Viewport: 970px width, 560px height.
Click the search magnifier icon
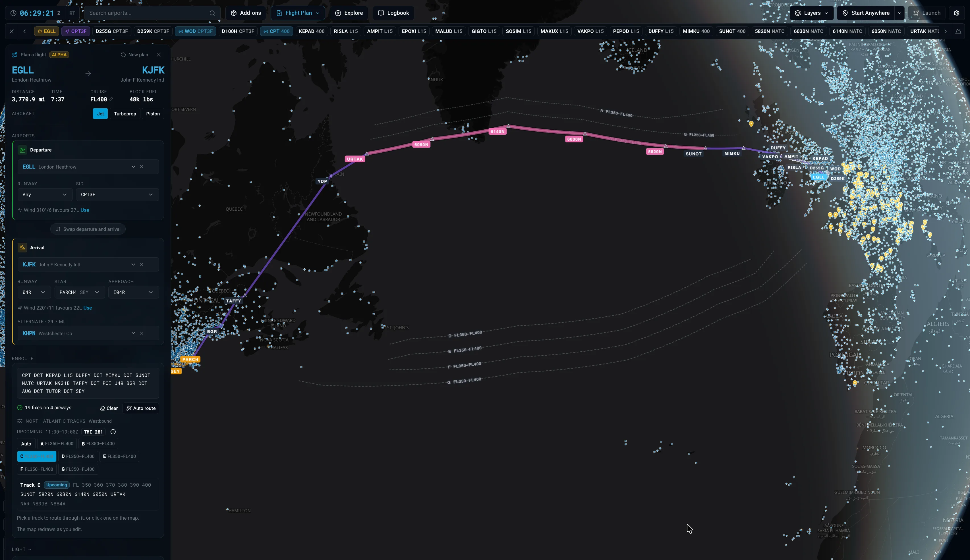pyautogui.click(x=212, y=13)
